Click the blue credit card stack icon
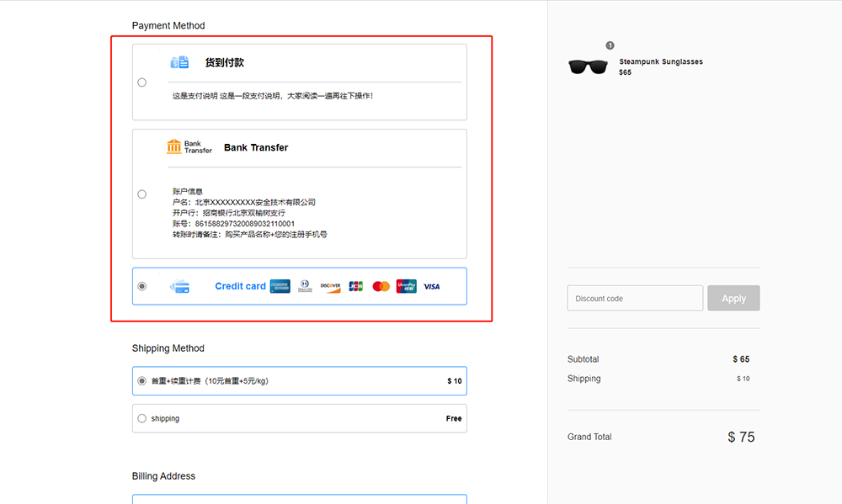Viewport: 842px width, 504px height. (x=179, y=286)
